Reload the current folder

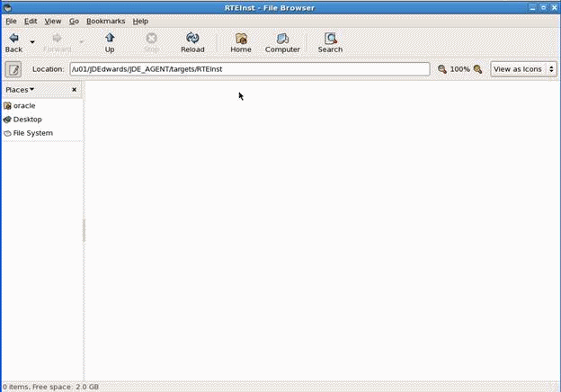pyautogui.click(x=192, y=42)
